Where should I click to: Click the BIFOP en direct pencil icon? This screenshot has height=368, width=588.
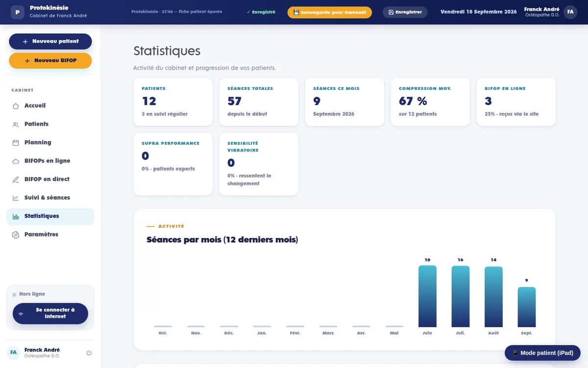[16, 179]
